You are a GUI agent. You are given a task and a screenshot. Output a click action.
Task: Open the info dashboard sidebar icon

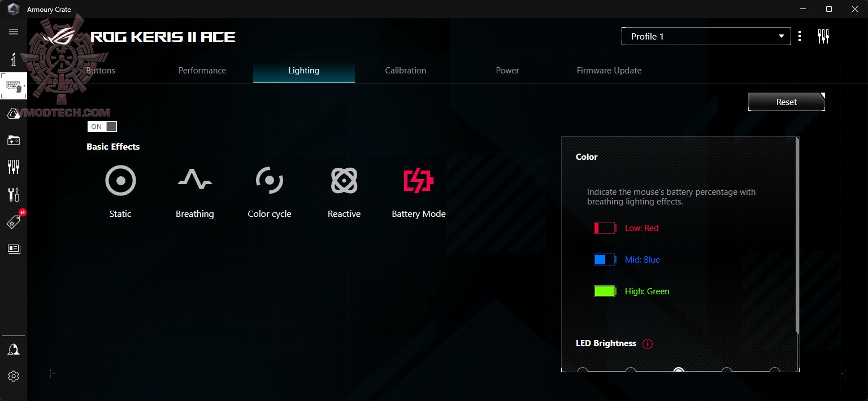coord(14,59)
